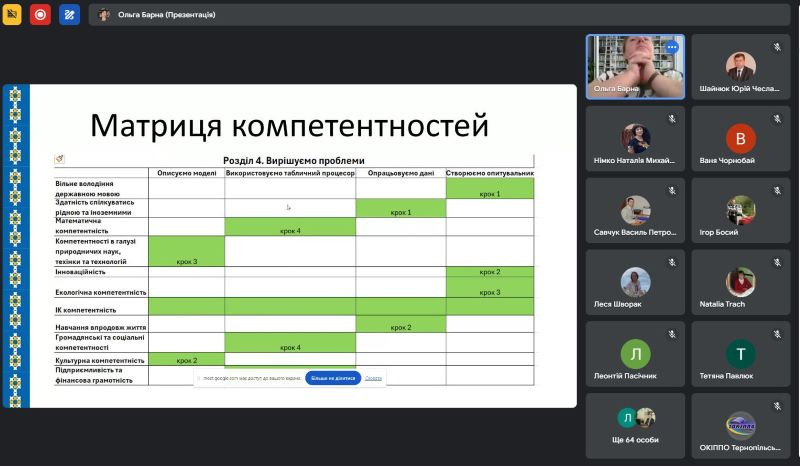
Task: Click muted mic icon on Шайнюк Юрій tile
Action: [777, 47]
